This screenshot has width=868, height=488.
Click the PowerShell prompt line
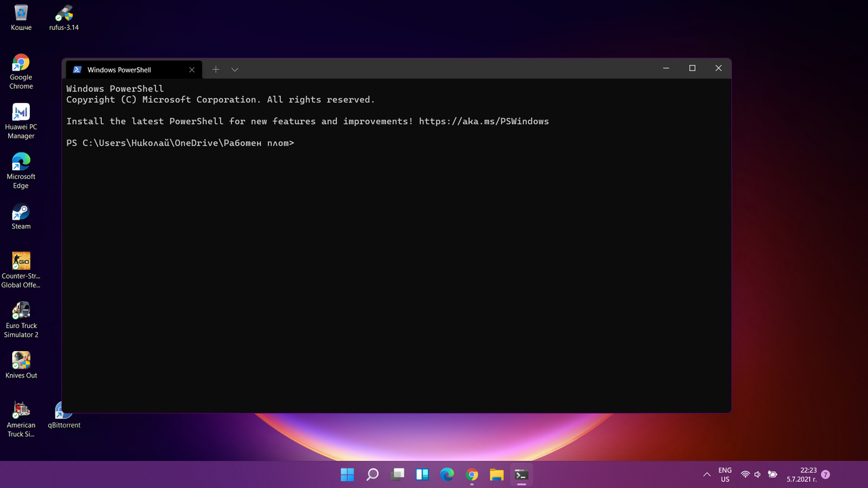[180, 143]
